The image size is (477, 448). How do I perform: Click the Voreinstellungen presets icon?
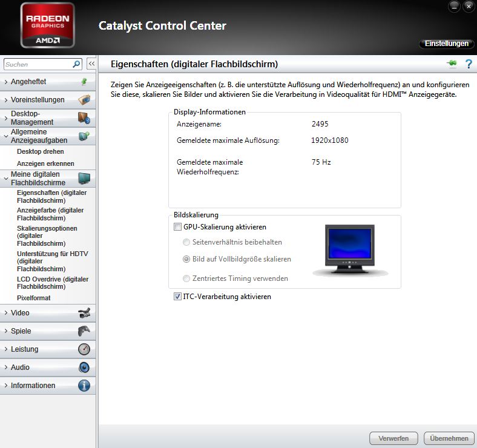pos(84,99)
